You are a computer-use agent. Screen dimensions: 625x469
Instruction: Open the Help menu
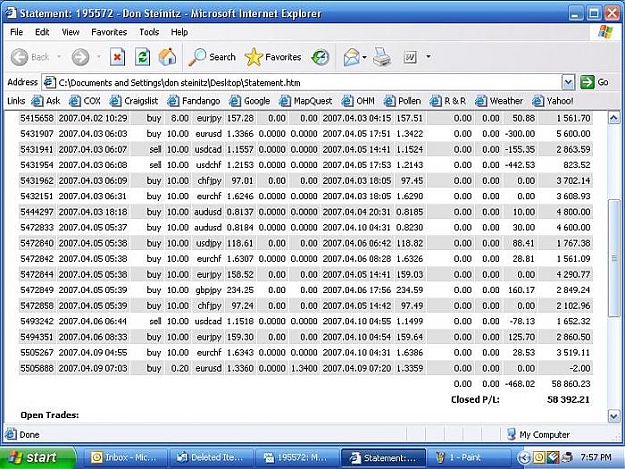179,32
